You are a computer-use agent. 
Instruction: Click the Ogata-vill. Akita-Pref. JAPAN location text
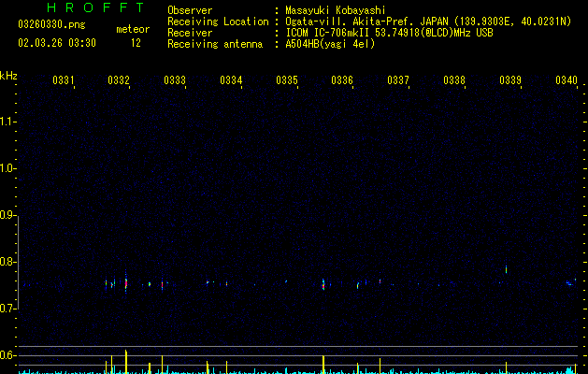[428, 22]
